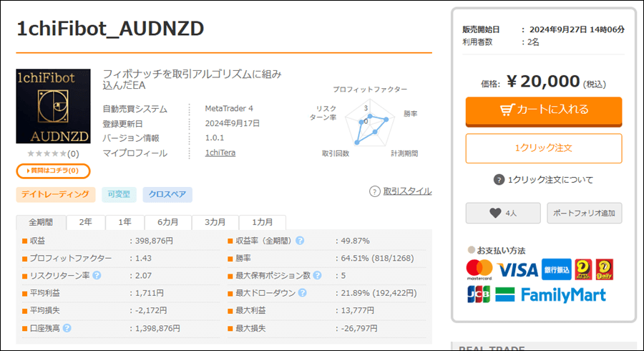This screenshot has height=351, width=644.
Task: Click the カートに入れる button
Action: tap(544, 111)
